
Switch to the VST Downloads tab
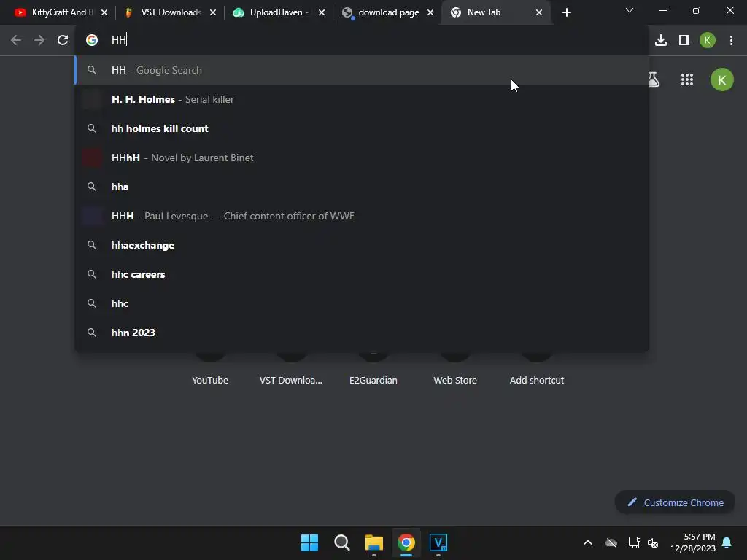pyautogui.click(x=168, y=12)
